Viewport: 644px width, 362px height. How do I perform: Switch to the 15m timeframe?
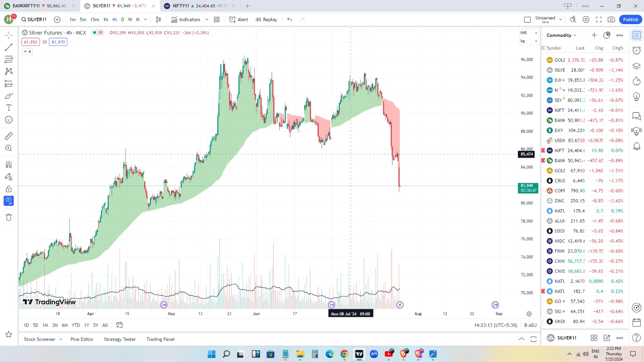pyautogui.click(x=95, y=19)
